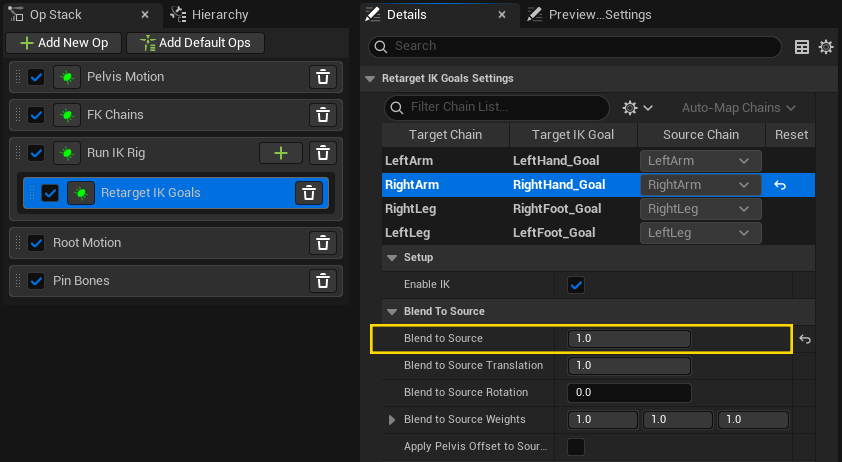Click debug bug icon on Retarget IK Goals
Viewport: 842px width, 462px height.
click(x=81, y=193)
